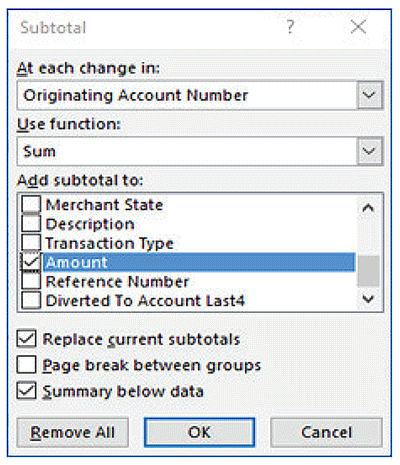Click the list scroll down arrow
Screen dimensions: 400x465
click(368, 299)
